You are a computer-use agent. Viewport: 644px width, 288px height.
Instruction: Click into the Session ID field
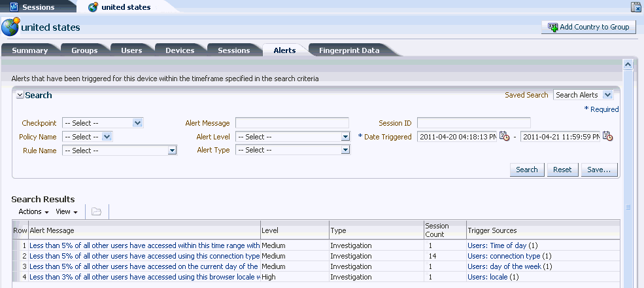[474, 122]
